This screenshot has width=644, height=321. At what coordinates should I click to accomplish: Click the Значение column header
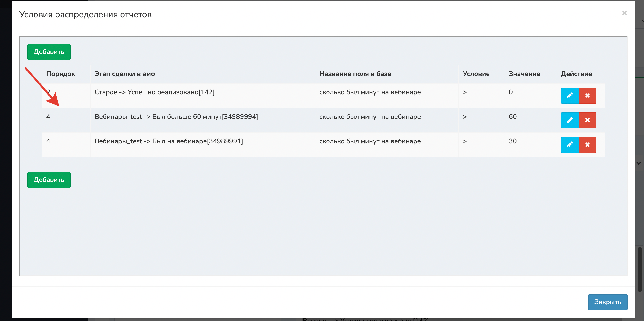tap(524, 74)
